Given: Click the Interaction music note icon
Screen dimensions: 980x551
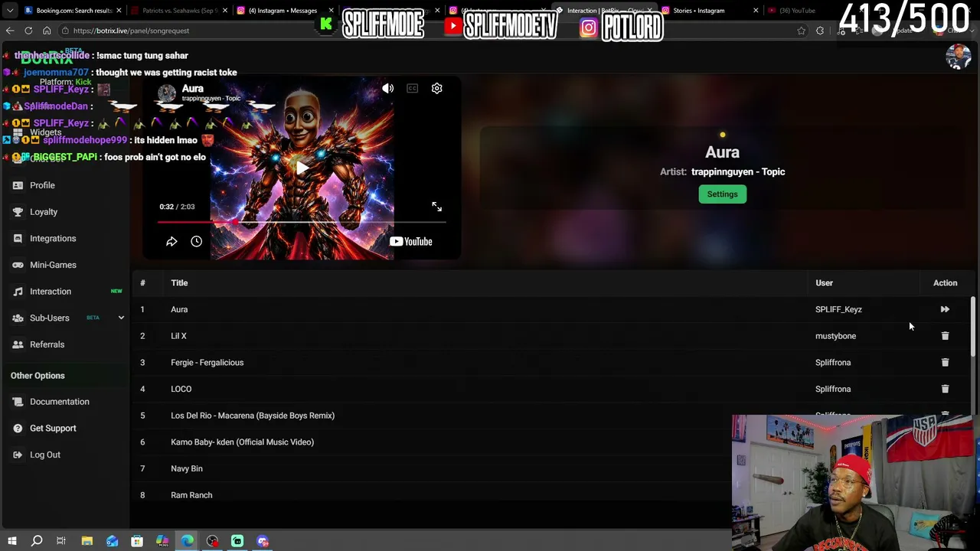Looking at the screenshot, I should tap(18, 292).
